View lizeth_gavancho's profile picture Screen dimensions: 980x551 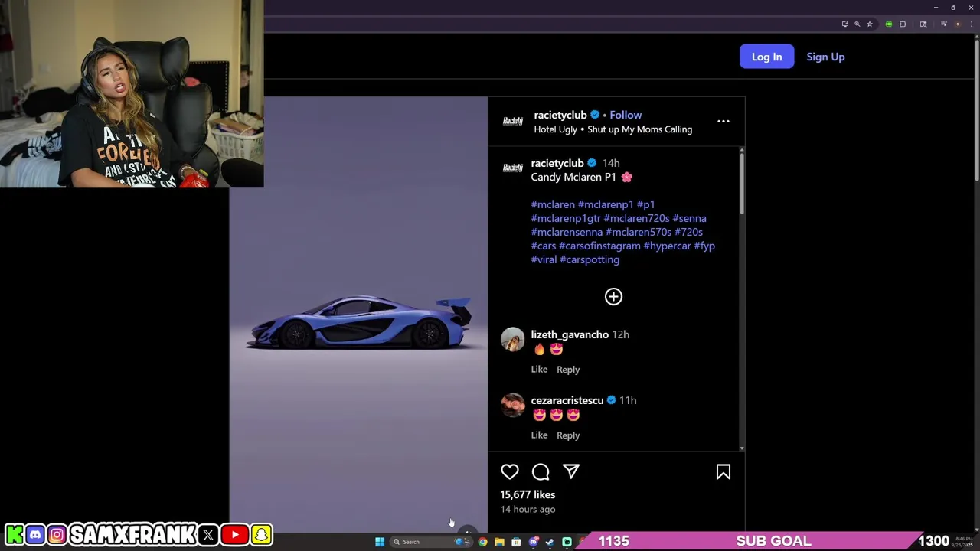pos(513,340)
